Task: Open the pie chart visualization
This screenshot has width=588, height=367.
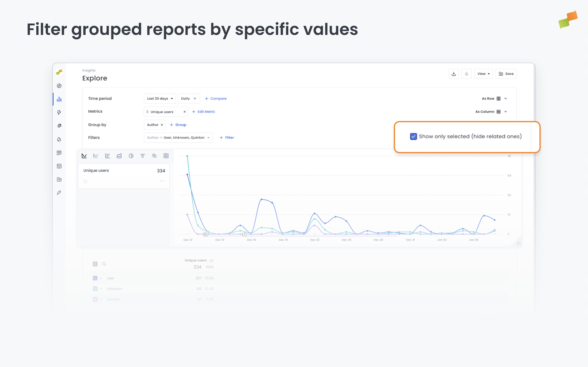Action: [131, 156]
